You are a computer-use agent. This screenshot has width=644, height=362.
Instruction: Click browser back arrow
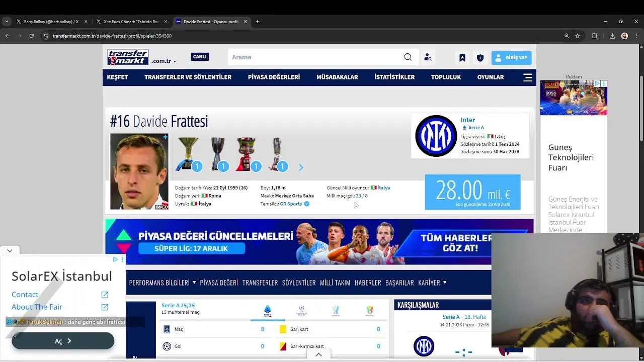(x=7, y=36)
